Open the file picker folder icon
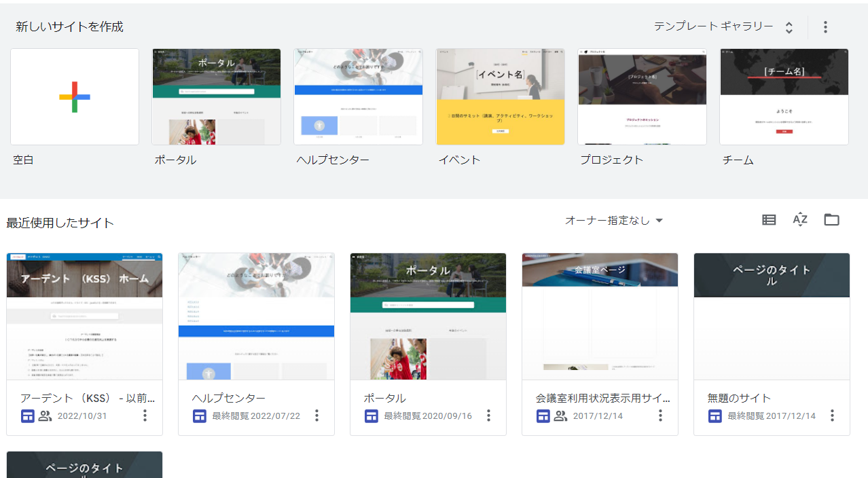This screenshot has width=868, height=478. (831, 220)
